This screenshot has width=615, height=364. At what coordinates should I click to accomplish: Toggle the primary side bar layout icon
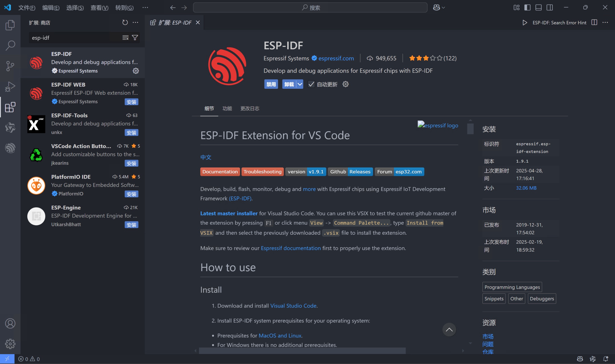pos(527,8)
